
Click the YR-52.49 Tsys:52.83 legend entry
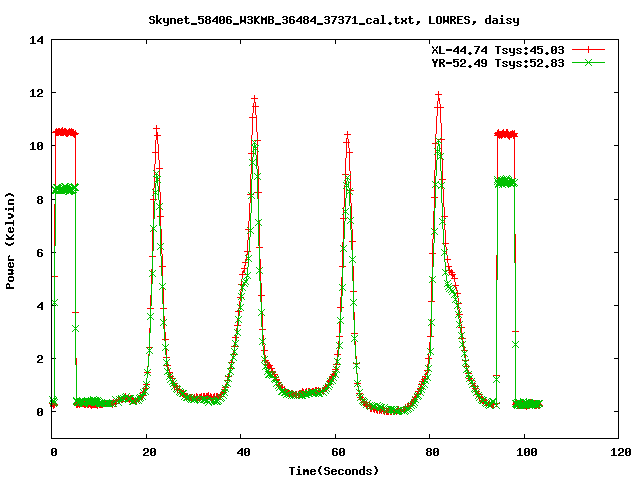[498, 63]
